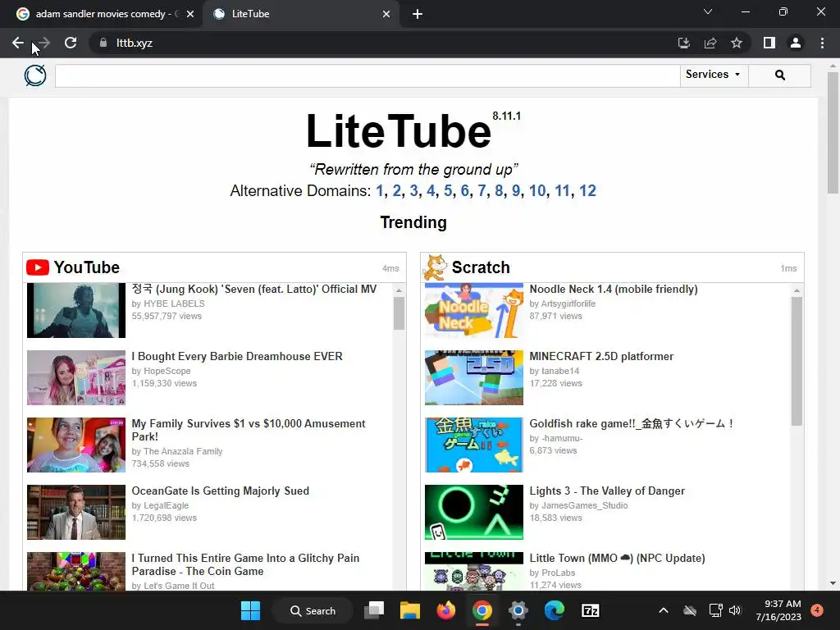Open Chrome's three-dot menu
The width and height of the screenshot is (840, 630).
822,43
